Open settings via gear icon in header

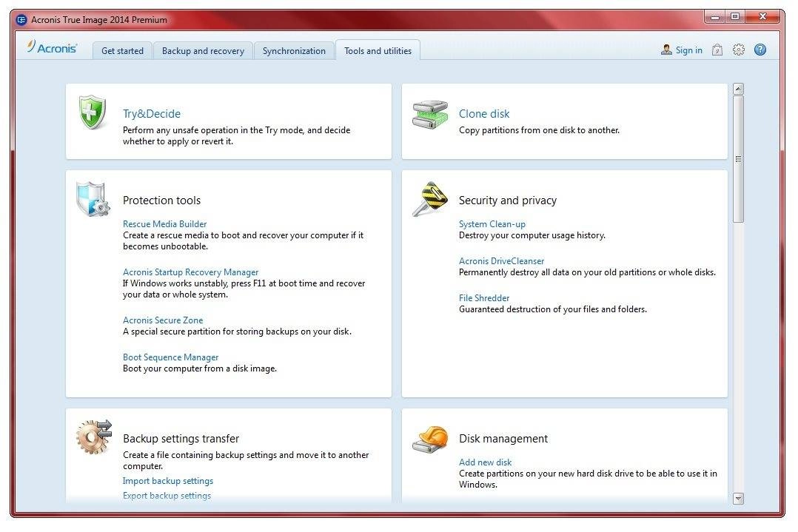pyautogui.click(x=739, y=50)
